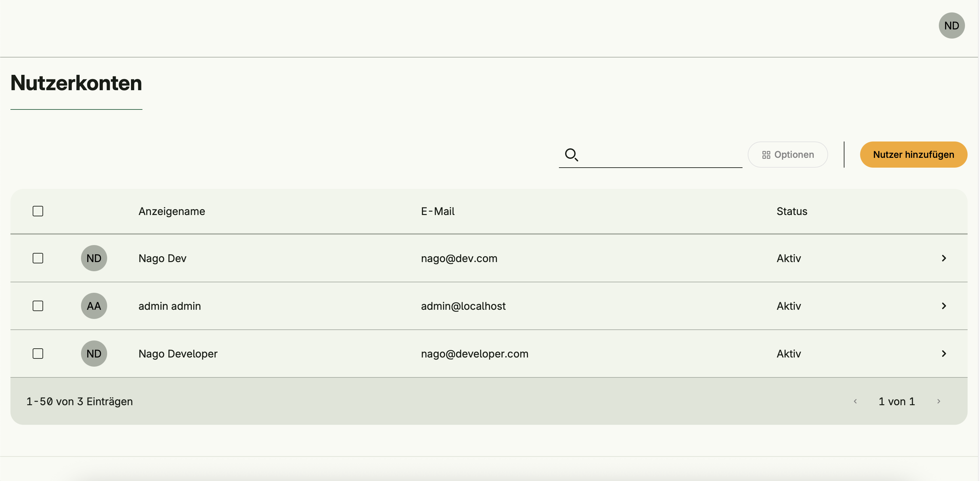980x481 pixels.
Task: Click the search magnifier icon
Action: 571,155
